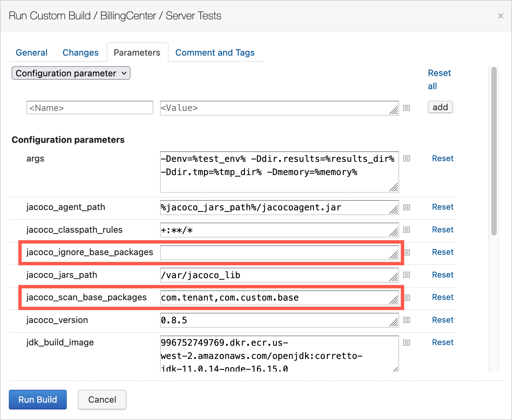
Task: Expand editor icon beside args value
Action: click(407, 158)
